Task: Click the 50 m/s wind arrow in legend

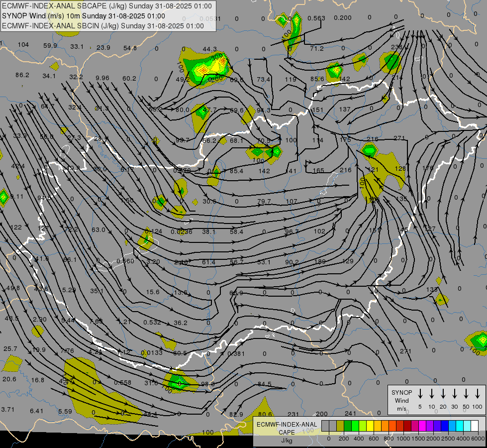Action: click(466, 394)
